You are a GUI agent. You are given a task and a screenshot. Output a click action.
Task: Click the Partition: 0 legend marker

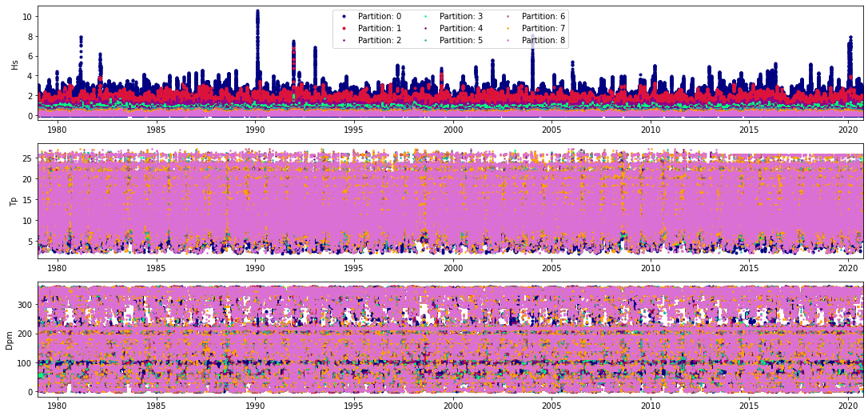(344, 16)
